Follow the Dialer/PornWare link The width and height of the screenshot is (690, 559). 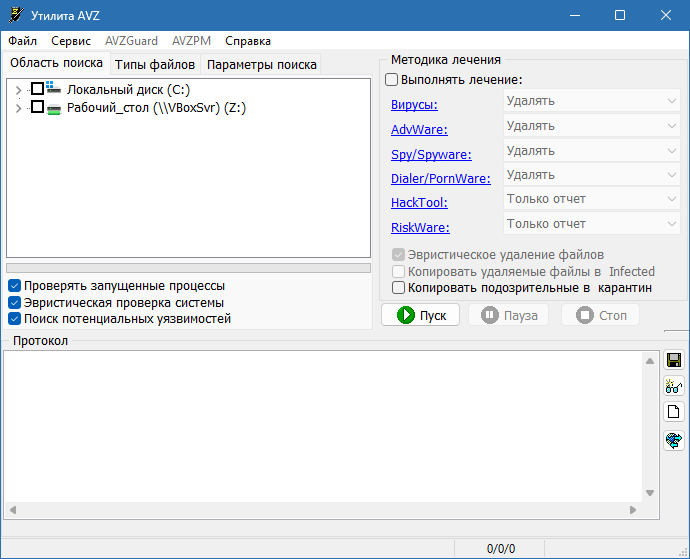[x=440, y=178]
